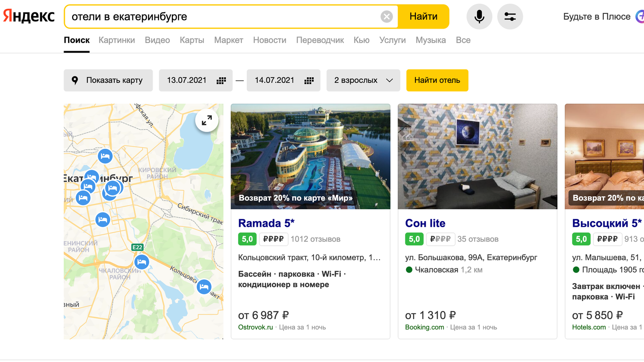Viewport: 644px width, 362px height.
Task: Click the Показать карту button
Action: [108, 80]
